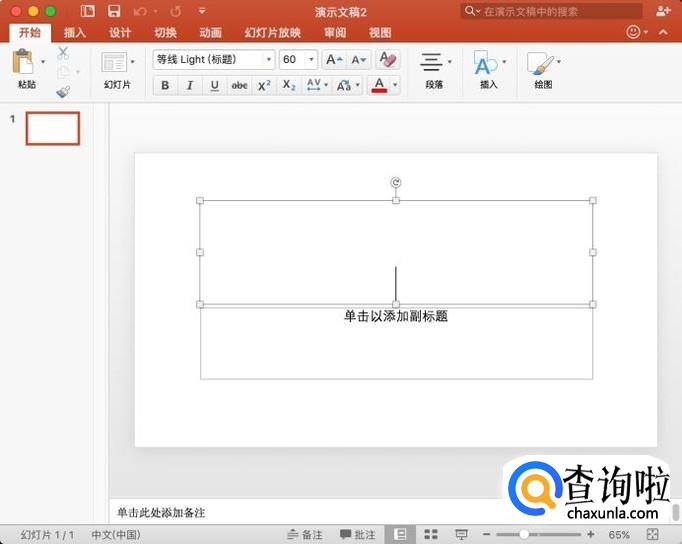682x544 pixels.
Task: Toggle Bold formatting button
Action: [165, 85]
